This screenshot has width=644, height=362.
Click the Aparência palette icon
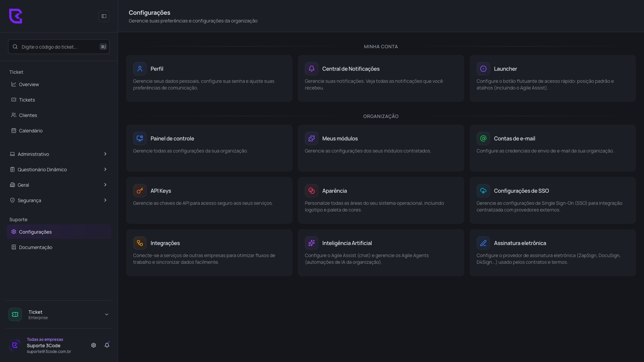312,191
